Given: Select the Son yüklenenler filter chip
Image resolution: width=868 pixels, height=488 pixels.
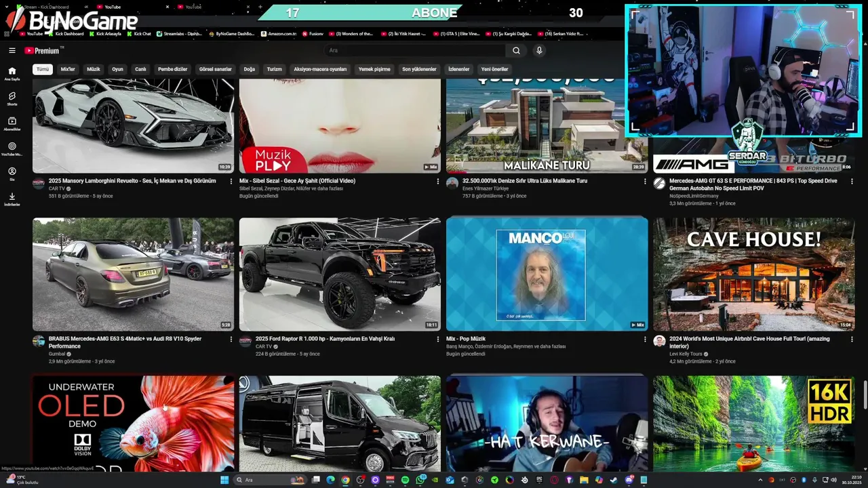Looking at the screenshot, I should [x=419, y=69].
